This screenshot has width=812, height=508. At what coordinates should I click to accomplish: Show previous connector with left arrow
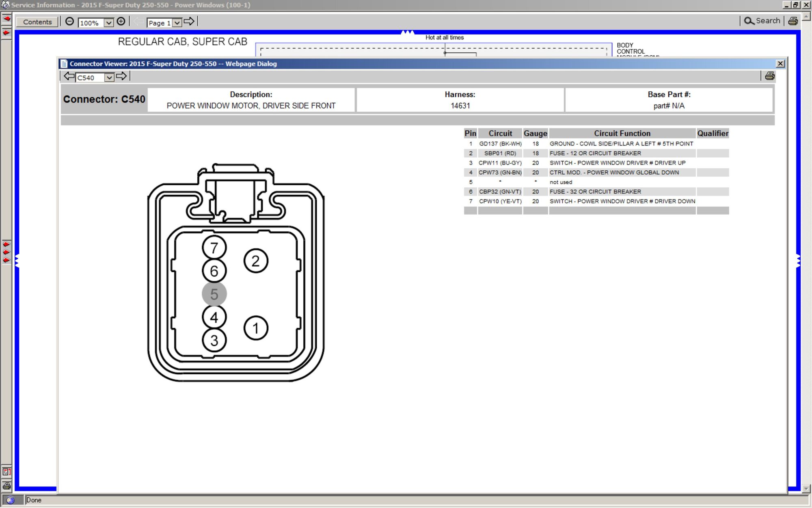pyautogui.click(x=69, y=76)
